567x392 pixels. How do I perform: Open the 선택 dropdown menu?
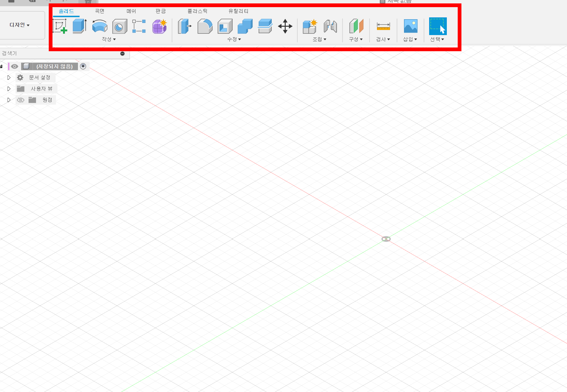point(437,39)
